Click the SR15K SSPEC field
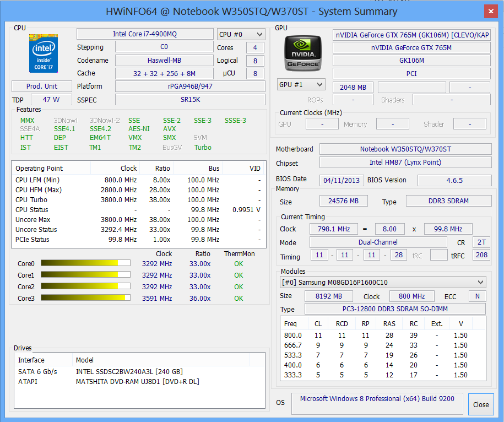Viewport: 504px width, 422px height. coord(190,99)
